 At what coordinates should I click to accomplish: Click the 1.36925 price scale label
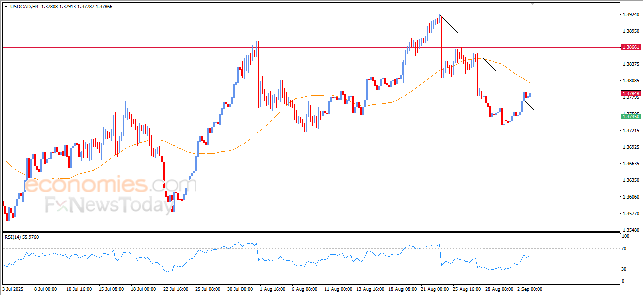(x=631, y=147)
